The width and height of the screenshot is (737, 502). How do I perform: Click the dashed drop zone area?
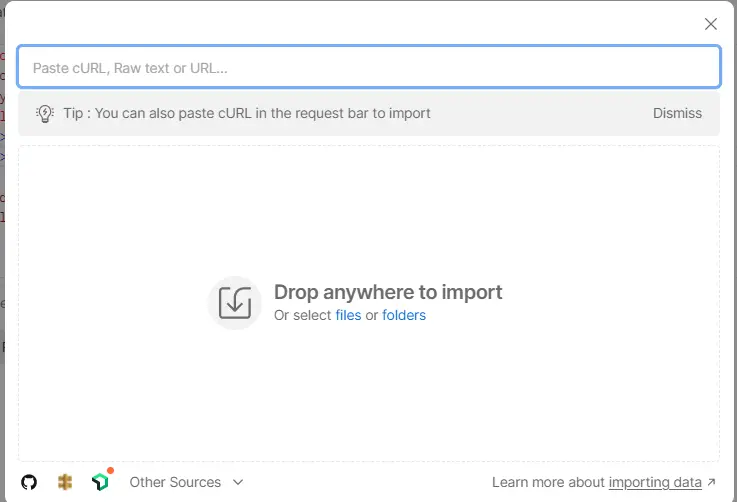point(368,400)
